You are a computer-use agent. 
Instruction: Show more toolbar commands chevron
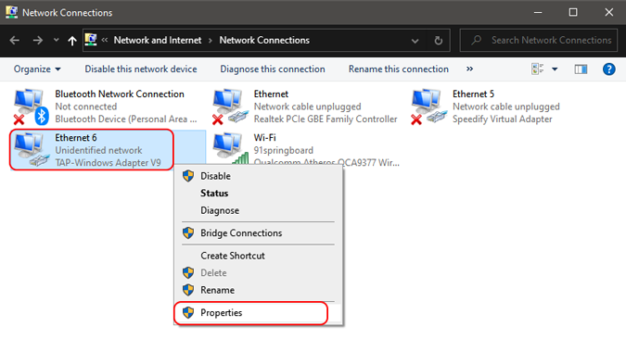click(469, 69)
